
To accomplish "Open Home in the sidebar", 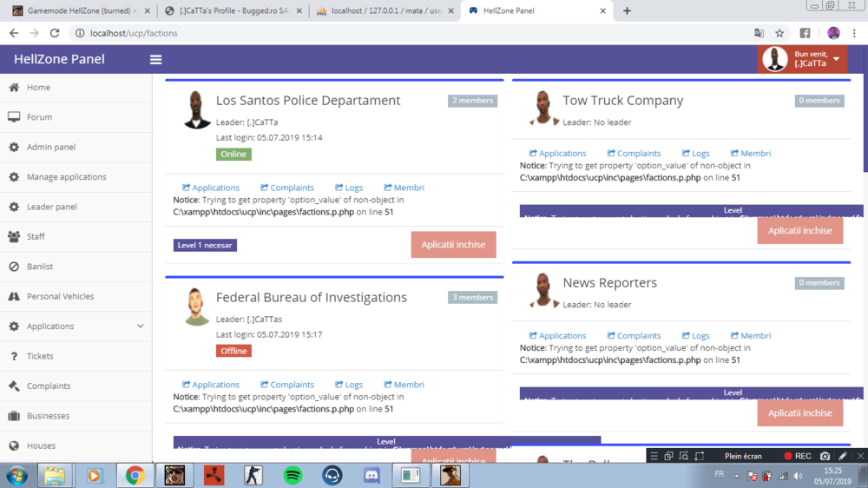I will tap(76, 88).
